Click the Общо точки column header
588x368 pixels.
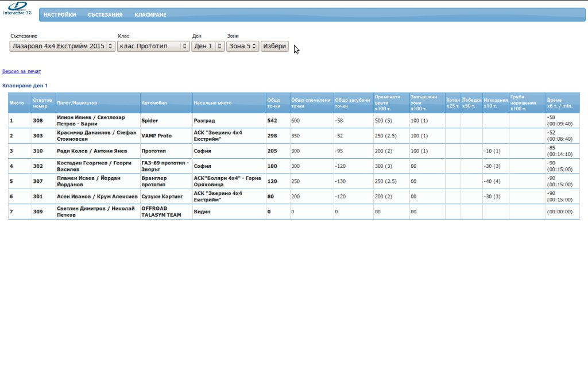coord(274,103)
